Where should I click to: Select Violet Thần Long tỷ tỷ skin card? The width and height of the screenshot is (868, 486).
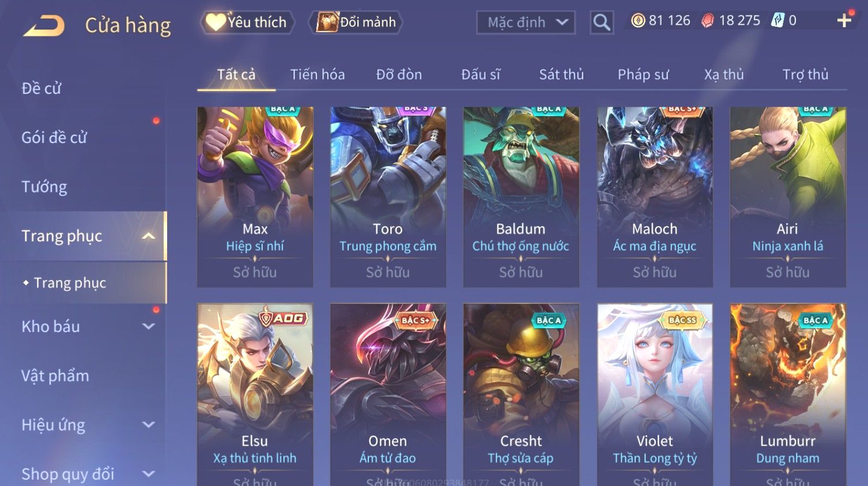point(655,395)
